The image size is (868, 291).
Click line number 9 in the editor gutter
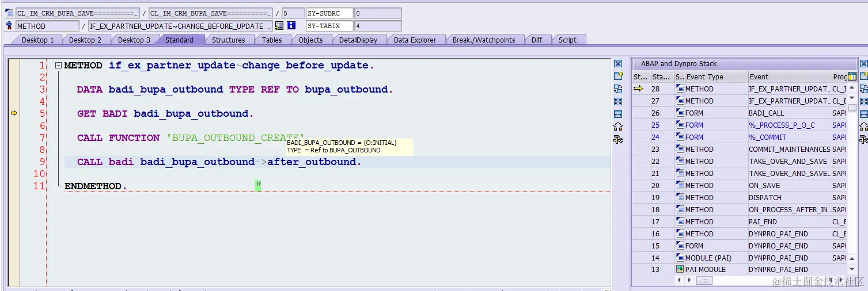(x=41, y=162)
